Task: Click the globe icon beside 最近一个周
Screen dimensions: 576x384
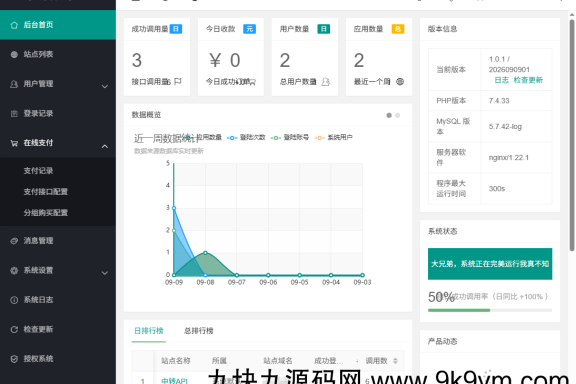Action: pos(400,82)
